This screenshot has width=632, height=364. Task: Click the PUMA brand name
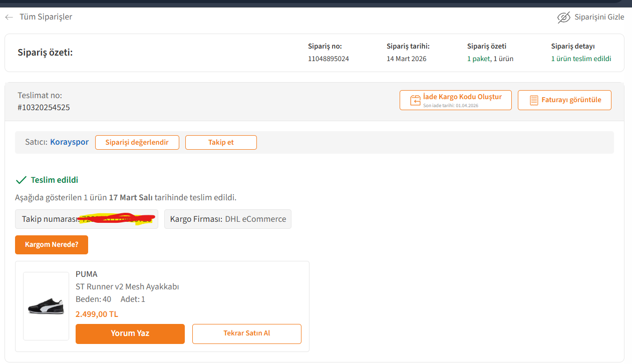[x=87, y=274]
